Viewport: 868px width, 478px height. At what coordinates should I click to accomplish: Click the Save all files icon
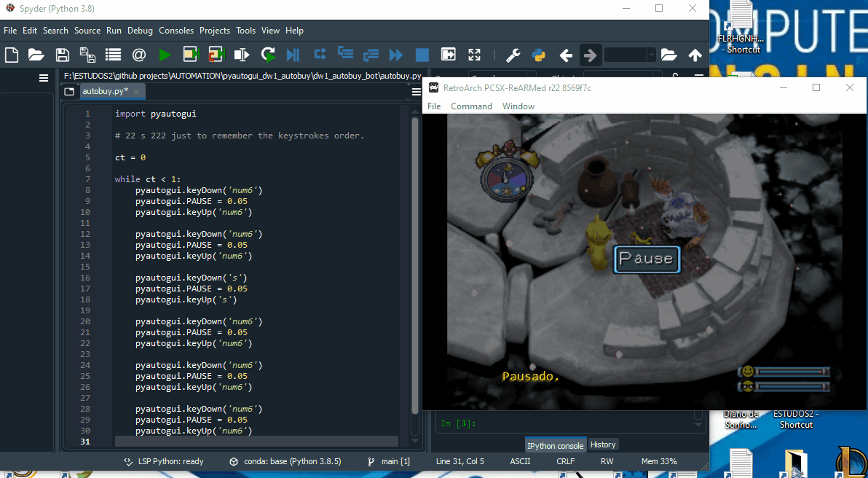coord(87,55)
